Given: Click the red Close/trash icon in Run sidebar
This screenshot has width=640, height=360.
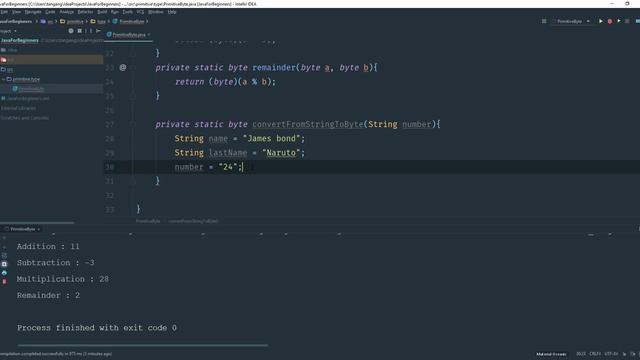Looking at the screenshot, I should 4,281.
